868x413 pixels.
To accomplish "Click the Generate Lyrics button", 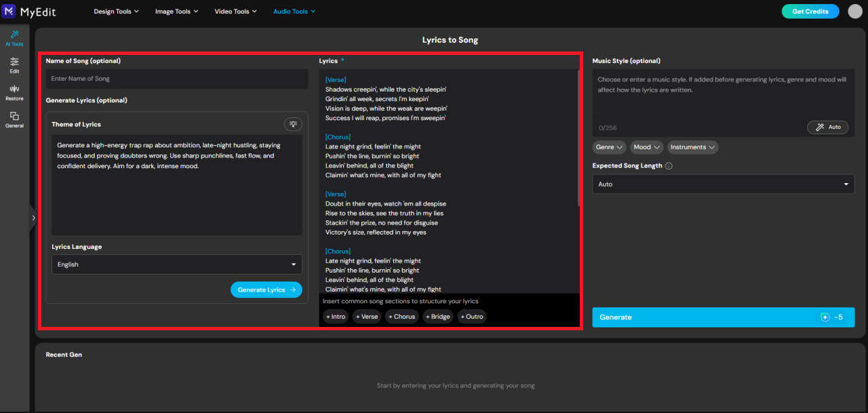I will (x=266, y=290).
